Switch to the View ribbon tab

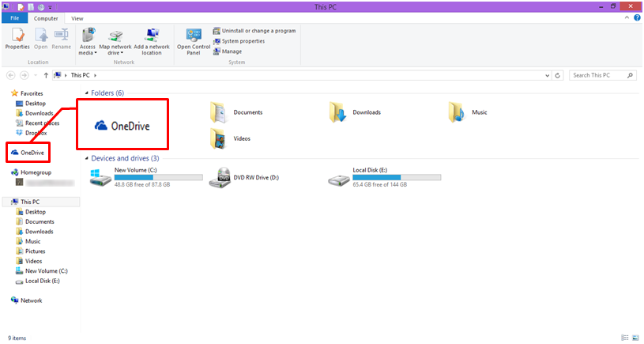77,18
